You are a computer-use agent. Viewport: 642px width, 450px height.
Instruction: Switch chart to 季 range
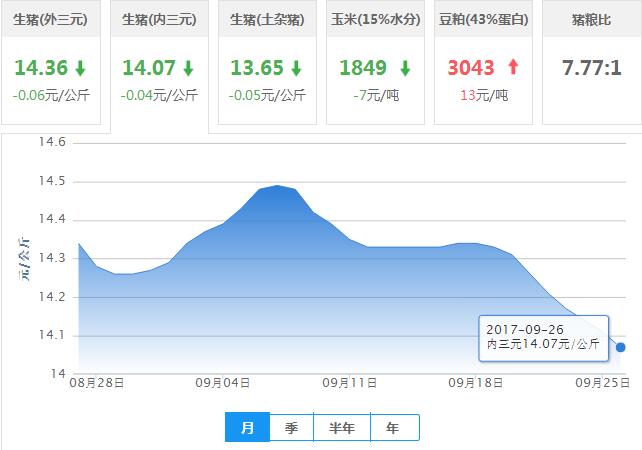(x=291, y=428)
